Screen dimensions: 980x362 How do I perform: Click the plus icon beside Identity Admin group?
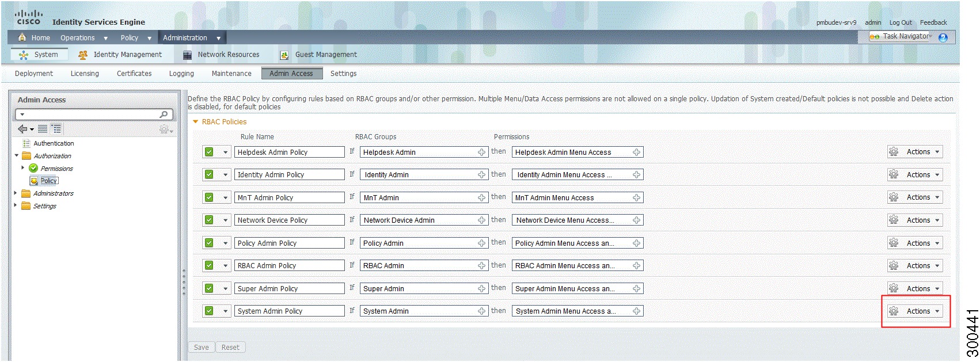click(x=482, y=175)
